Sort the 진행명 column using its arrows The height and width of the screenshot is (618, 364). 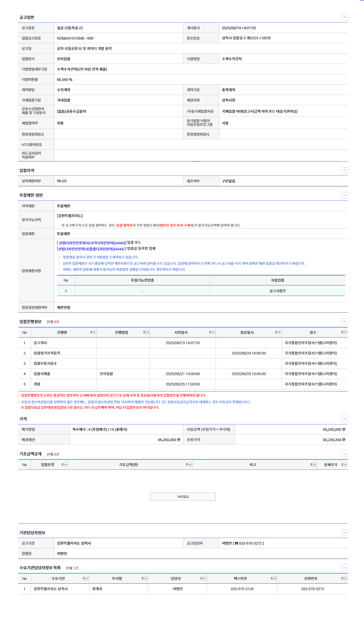91,332
